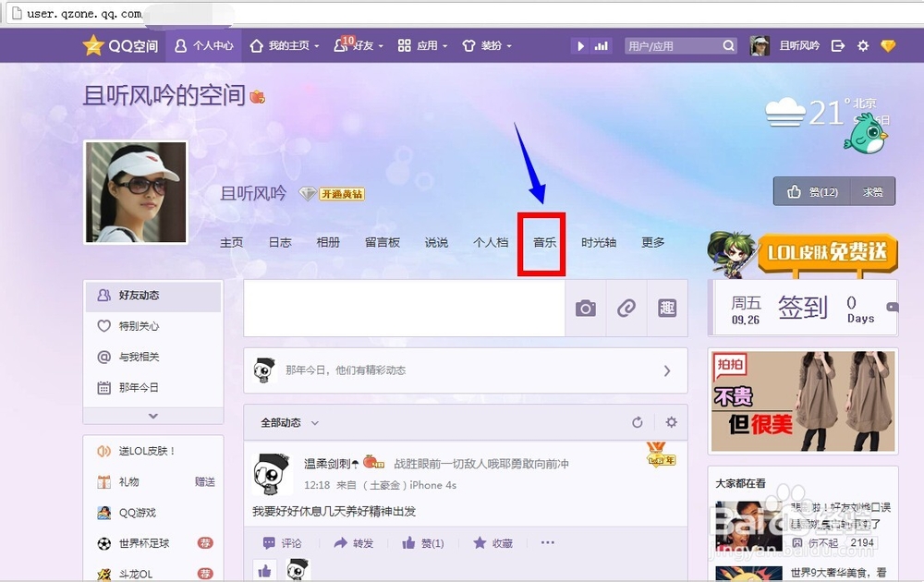Viewport: 924px width, 582px height.
Task: Click 转发 on the post
Action: coord(354,543)
